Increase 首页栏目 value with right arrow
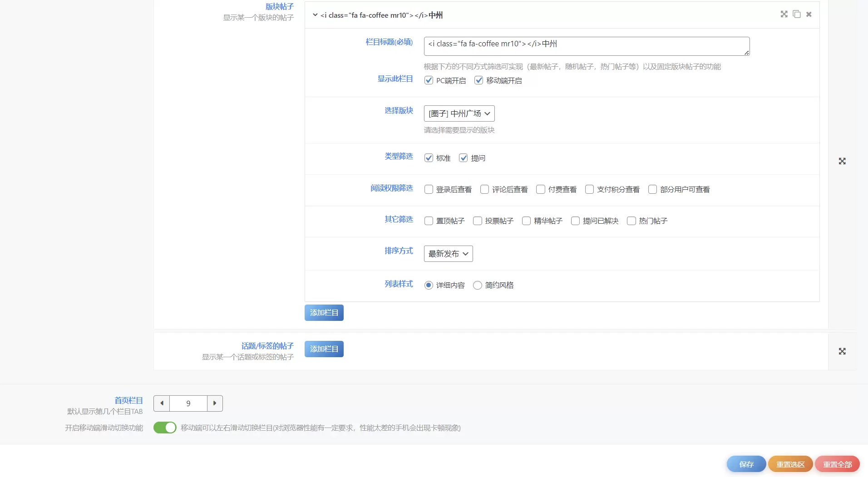Image resolution: width=868 pixels, height=477 pixels. [215, 403]
